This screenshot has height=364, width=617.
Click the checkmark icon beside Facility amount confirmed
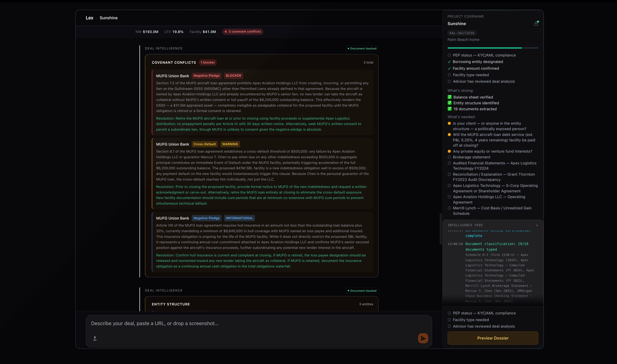449,68
